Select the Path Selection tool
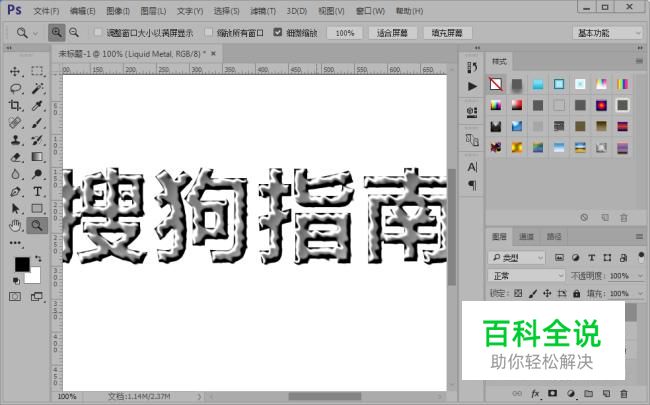This screenshot has height=405, width=650. pos(15,209)
